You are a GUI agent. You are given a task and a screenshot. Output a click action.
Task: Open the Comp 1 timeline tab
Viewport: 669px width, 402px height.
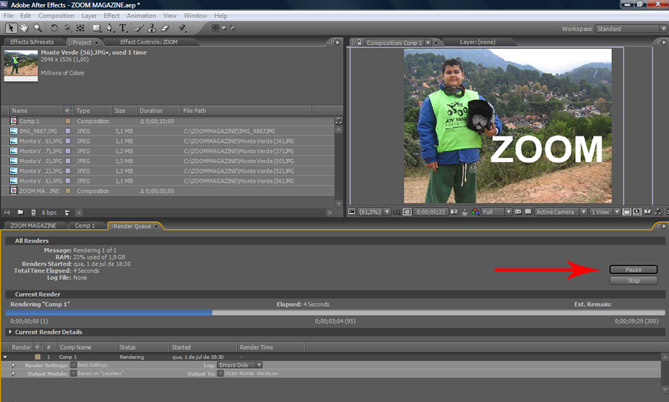[84, 226]
